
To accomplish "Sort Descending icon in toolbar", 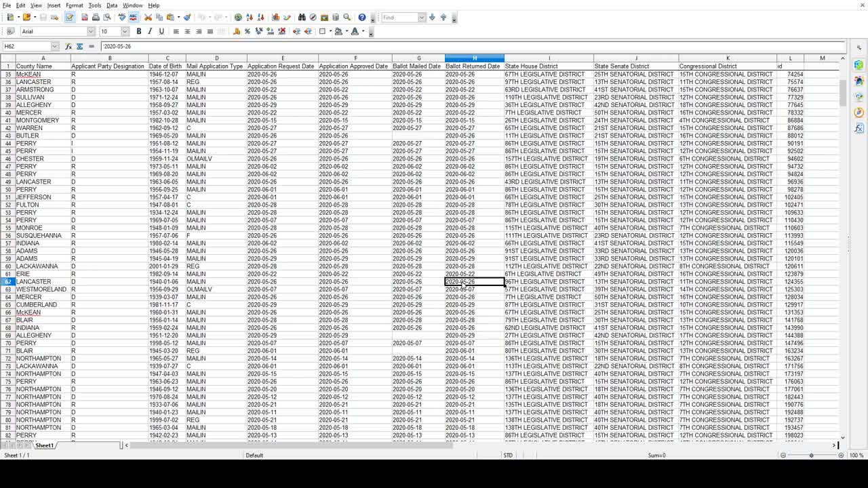I will [x=261, y=17].
